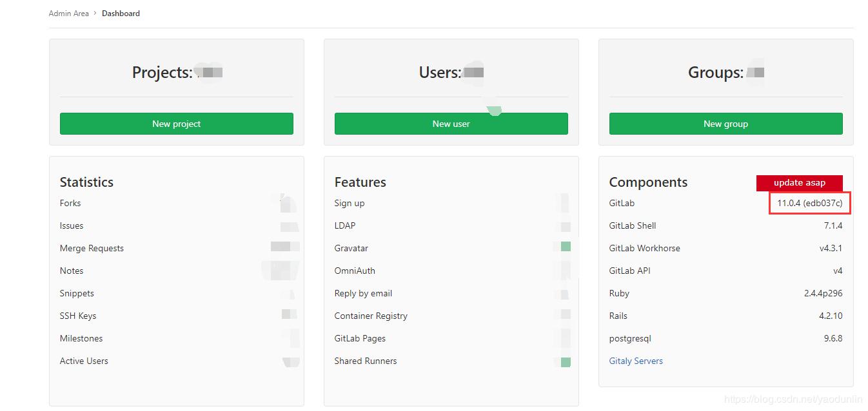Select the 'Issues' statistics row
Viewport: 868px width, 411px height.
(176, 225)
